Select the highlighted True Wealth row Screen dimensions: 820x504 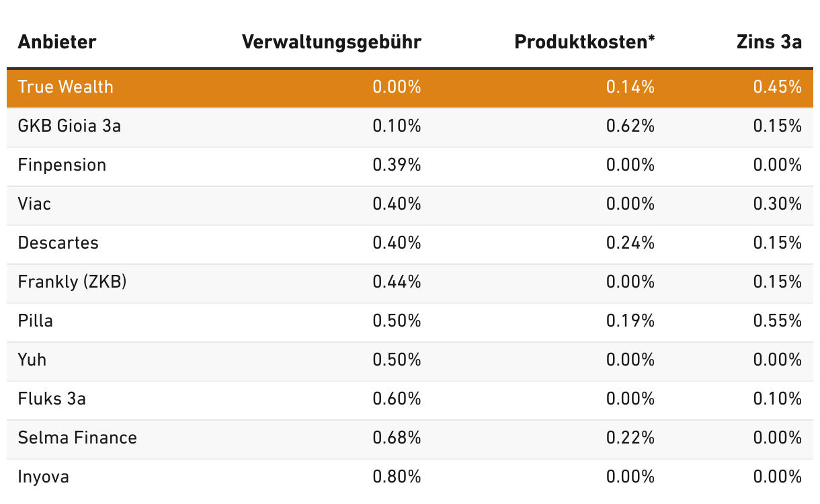point(410,87)
